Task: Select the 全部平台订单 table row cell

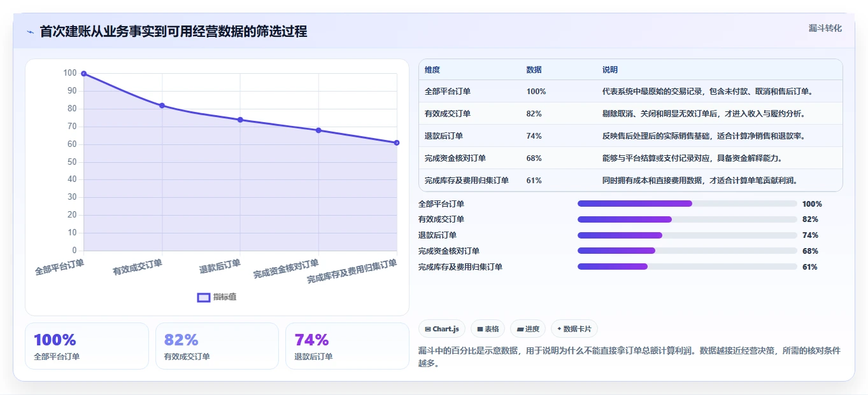Action: click(448, 92)
